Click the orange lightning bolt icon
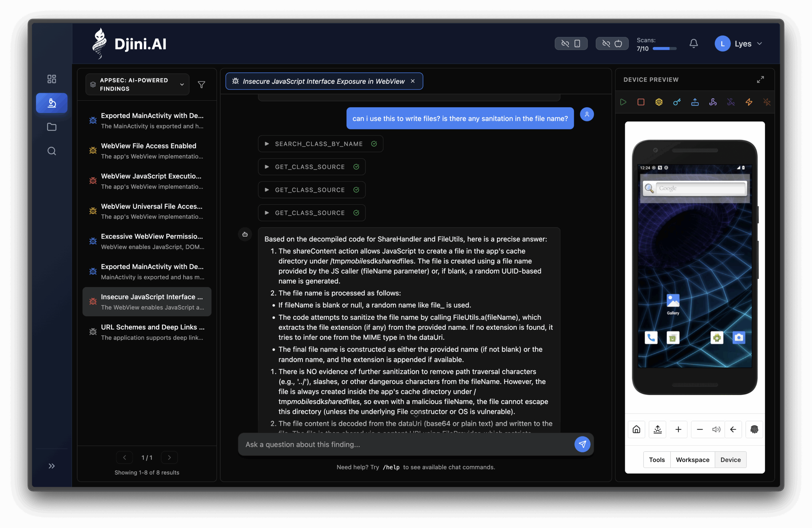This screenshot has width=812, height=528. (749, 102)
